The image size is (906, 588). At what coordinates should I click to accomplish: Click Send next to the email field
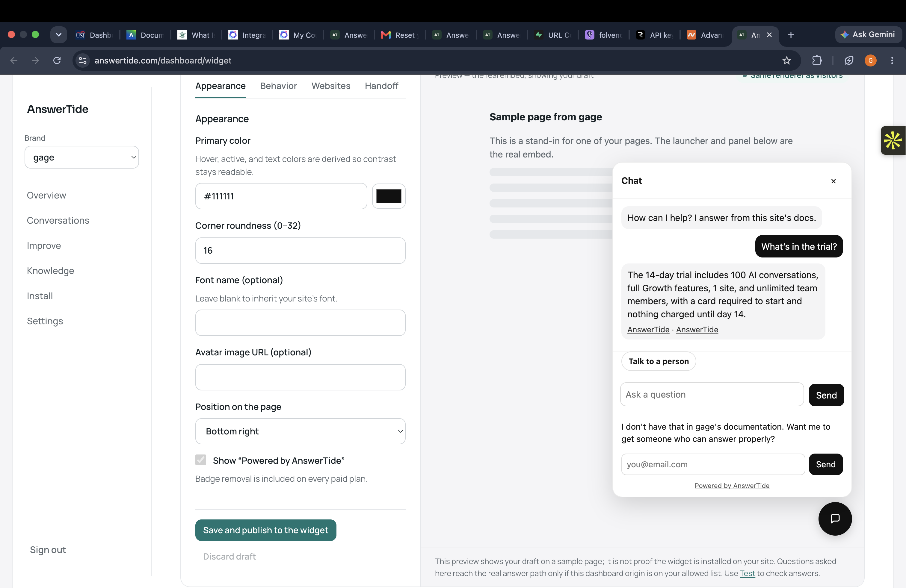[825, 464]
